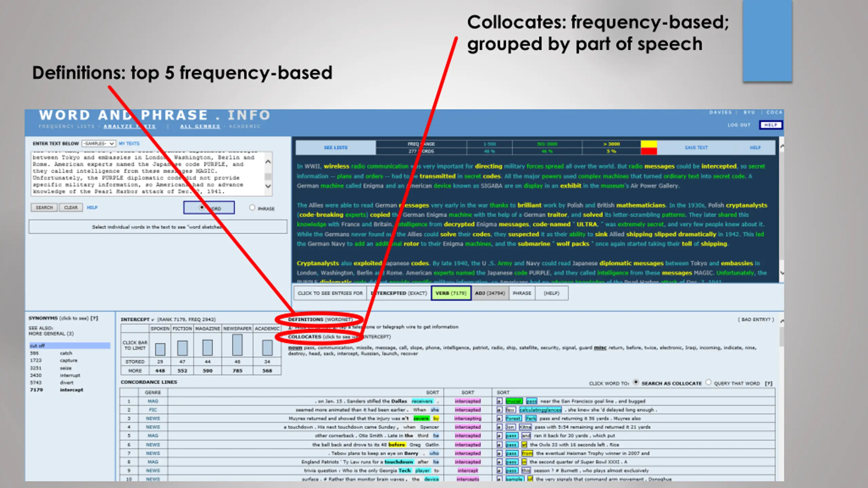Select the SEARCH AS COLLOCATE radio button

tap(636, 383)
